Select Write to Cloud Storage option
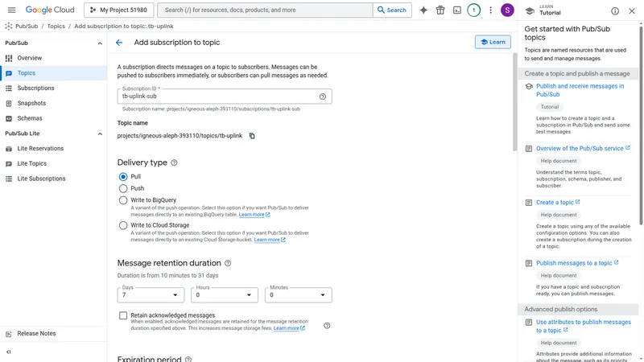 coord(123,225)
